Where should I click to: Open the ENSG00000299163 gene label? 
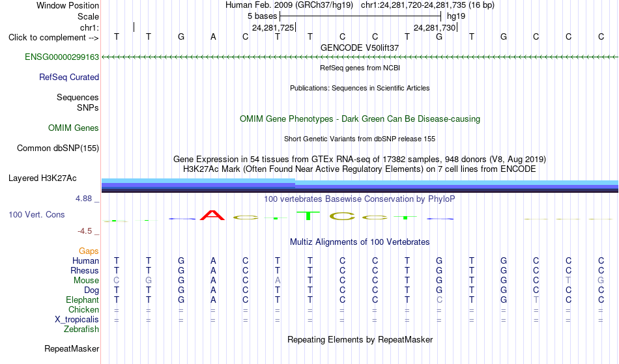point(62,57)
